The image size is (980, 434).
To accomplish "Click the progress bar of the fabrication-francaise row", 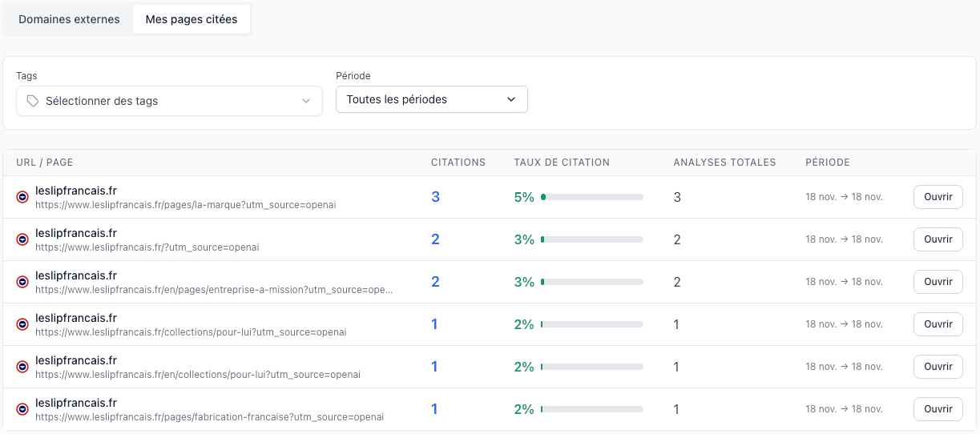I will pos(592,409).
